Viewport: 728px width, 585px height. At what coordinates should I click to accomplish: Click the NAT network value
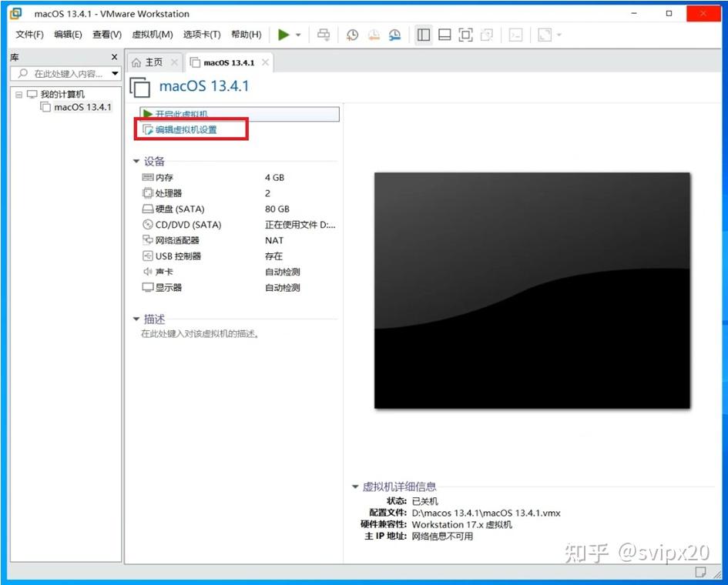[274, 240]
